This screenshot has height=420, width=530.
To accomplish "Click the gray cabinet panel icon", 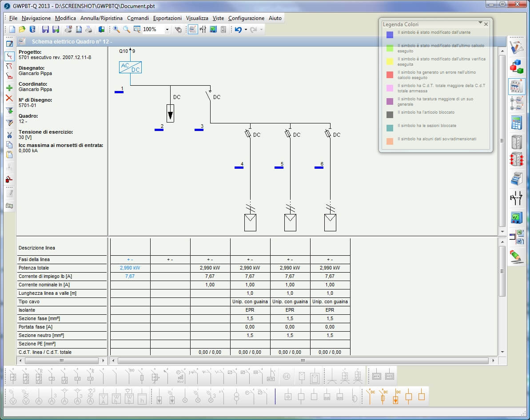I will coord(517,142).
